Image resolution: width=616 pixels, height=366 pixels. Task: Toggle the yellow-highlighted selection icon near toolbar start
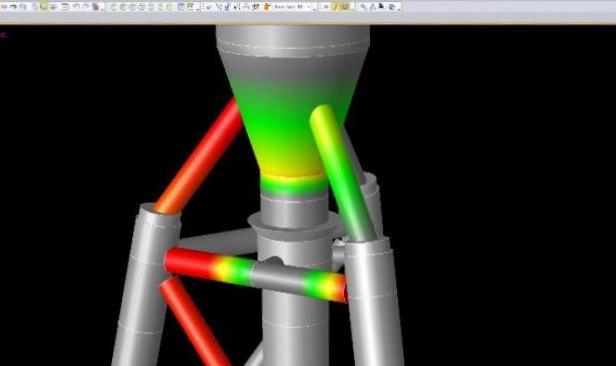(x=44, y=6)
